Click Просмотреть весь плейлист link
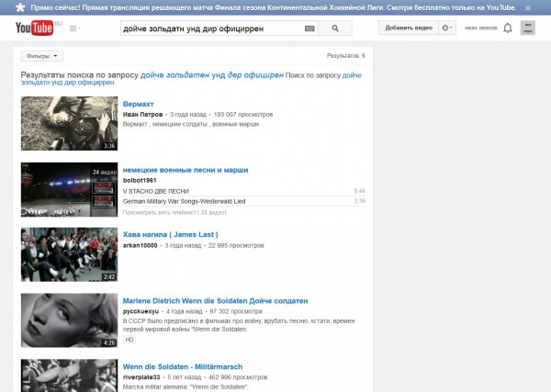This screenshot has height=392, width=551. [174, 212]
